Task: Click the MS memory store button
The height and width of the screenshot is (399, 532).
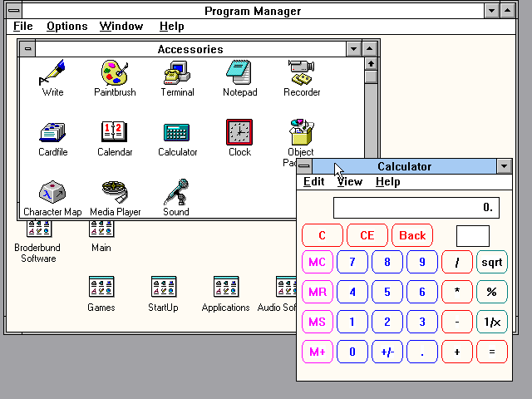Action: (318, 322)
